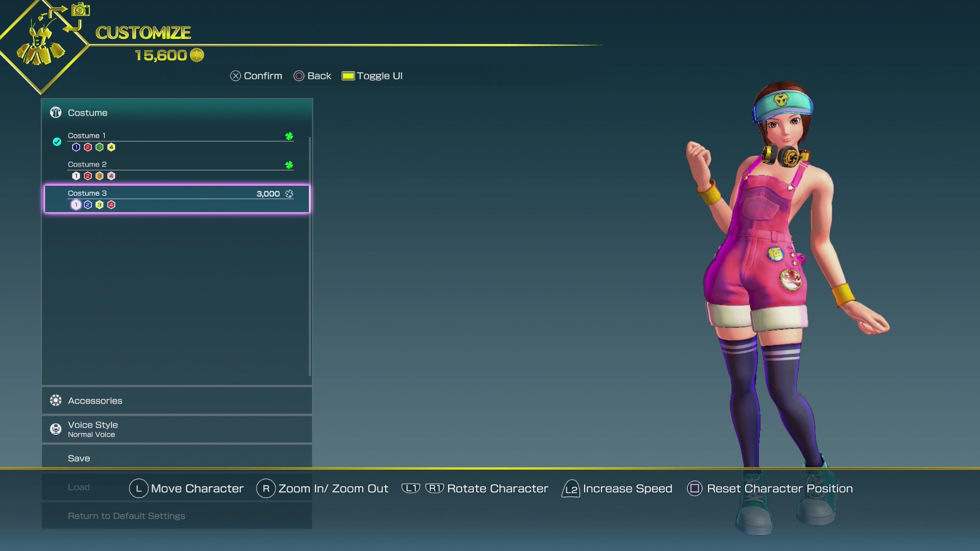Screen dimensions: 980x551
Task: Pick Costume 3 red color 4
Action: coord(111,205)
